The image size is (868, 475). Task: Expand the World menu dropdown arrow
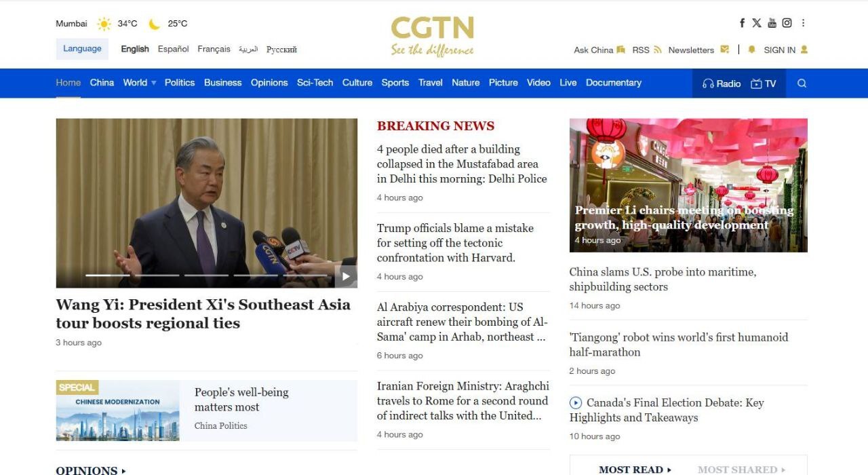[x=153, y=83]
